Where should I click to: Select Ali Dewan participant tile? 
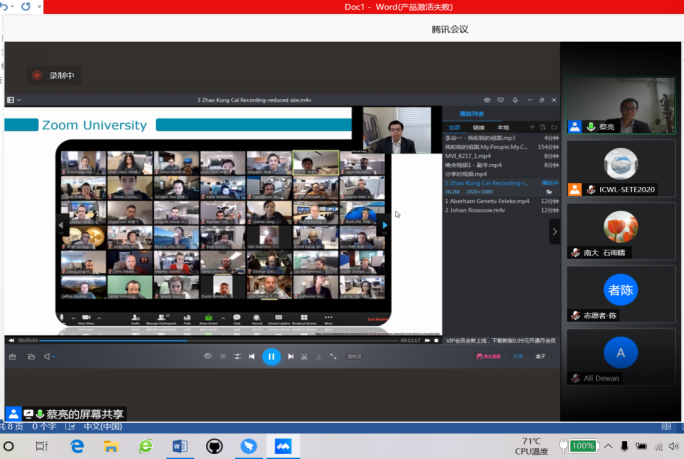[620, 357]
